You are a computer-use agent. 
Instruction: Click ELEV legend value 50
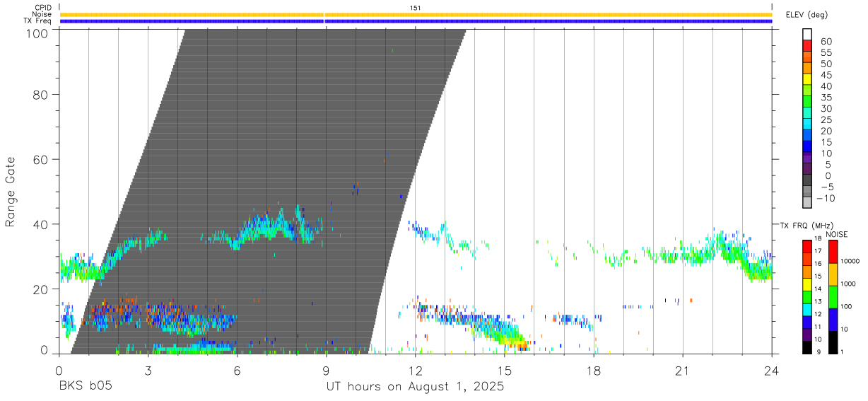coord(826,64)
